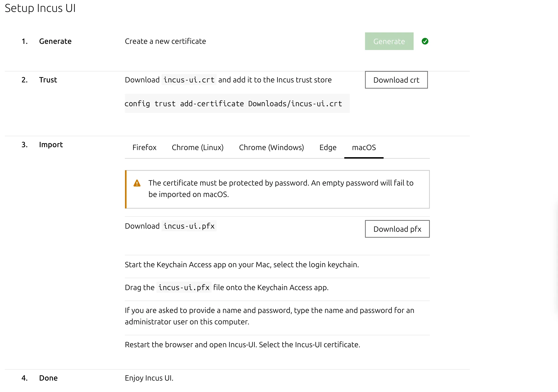Click the Setup Incus UI heading

40,8
